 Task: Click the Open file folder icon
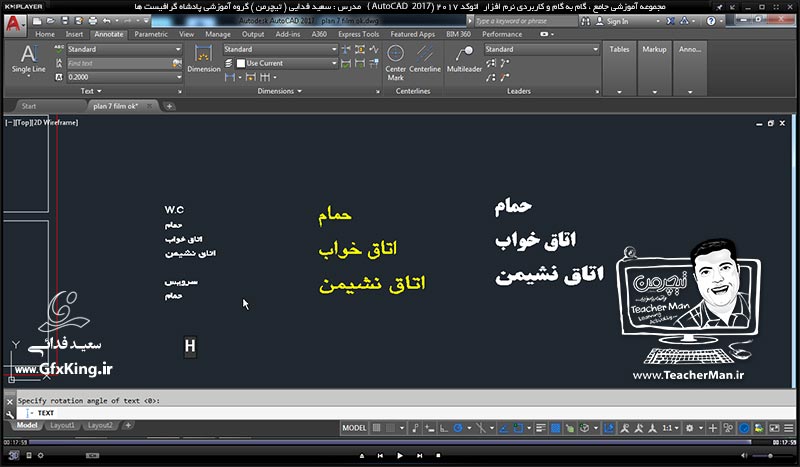pos(51,21)
